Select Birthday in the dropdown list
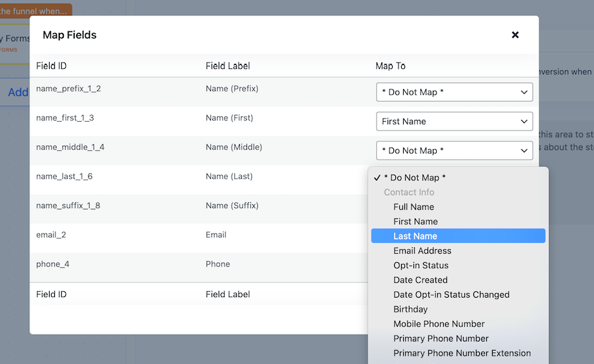Image resolution: width=594 pixels, height=364 pixels. 410,309
